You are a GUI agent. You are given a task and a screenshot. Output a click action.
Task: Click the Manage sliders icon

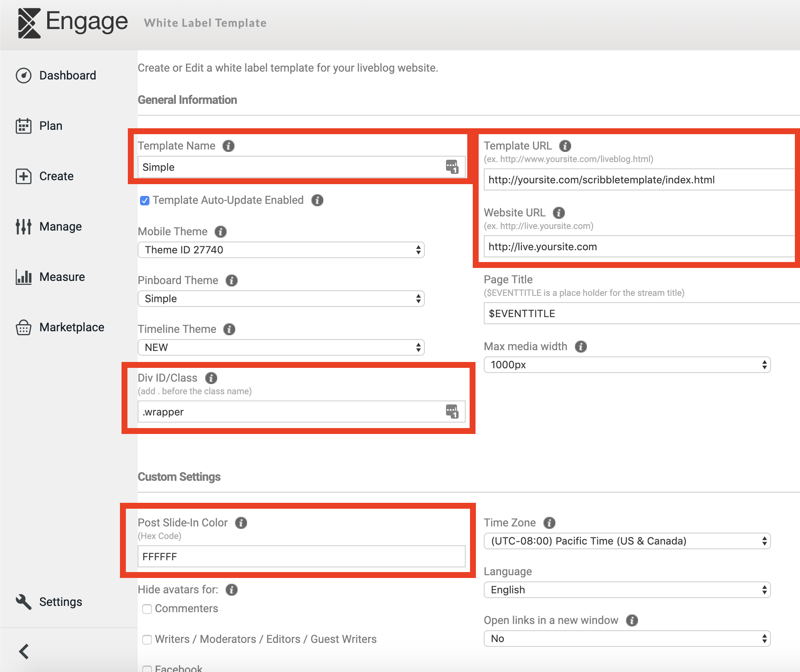(x=24, y=227)
